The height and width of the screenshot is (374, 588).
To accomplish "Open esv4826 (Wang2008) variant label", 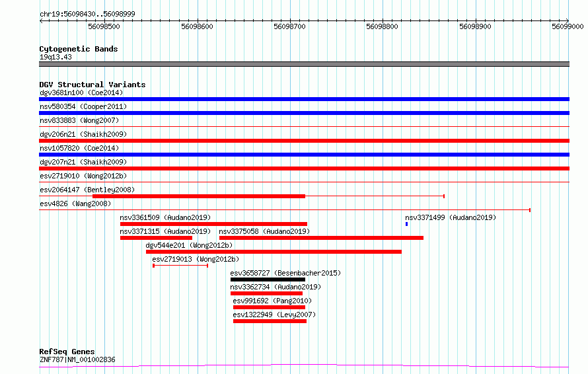I will pos(75,204).
